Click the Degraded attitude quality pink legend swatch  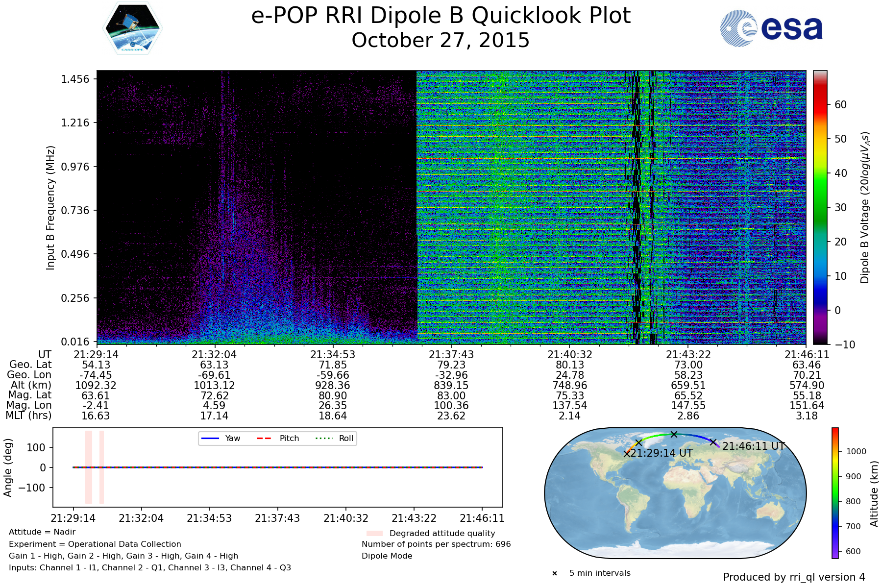[x=374, y=533]
